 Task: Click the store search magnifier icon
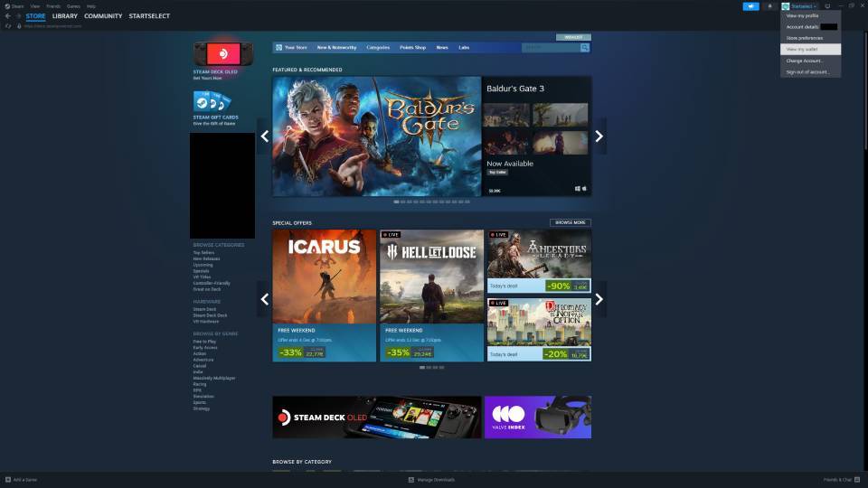585,48
